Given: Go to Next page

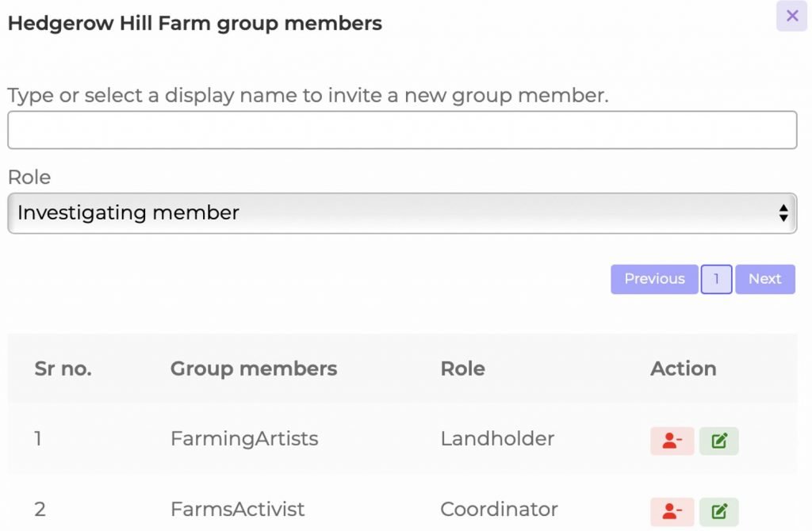Looking at the screenshot, I should 765,279.
